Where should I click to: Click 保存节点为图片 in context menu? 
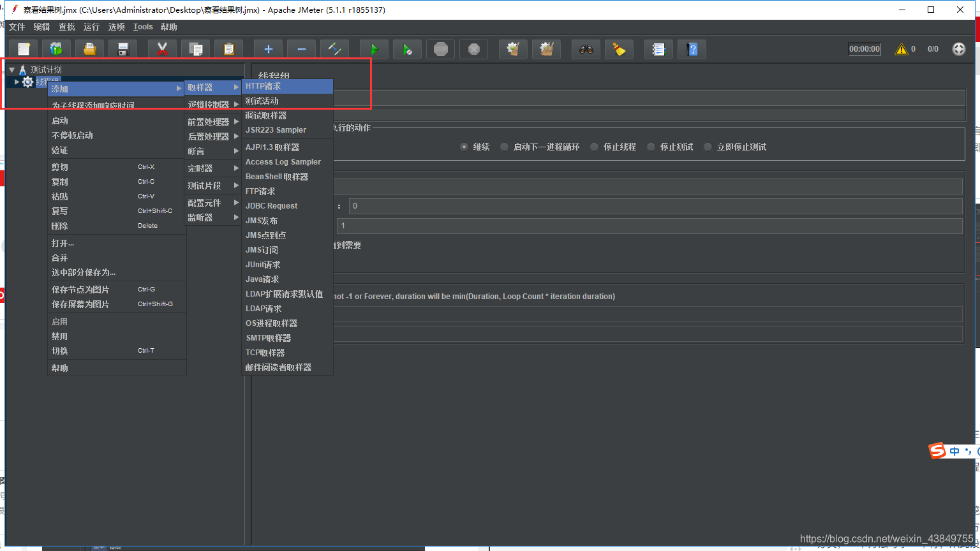pyautogui.click(x=117, y=290)
